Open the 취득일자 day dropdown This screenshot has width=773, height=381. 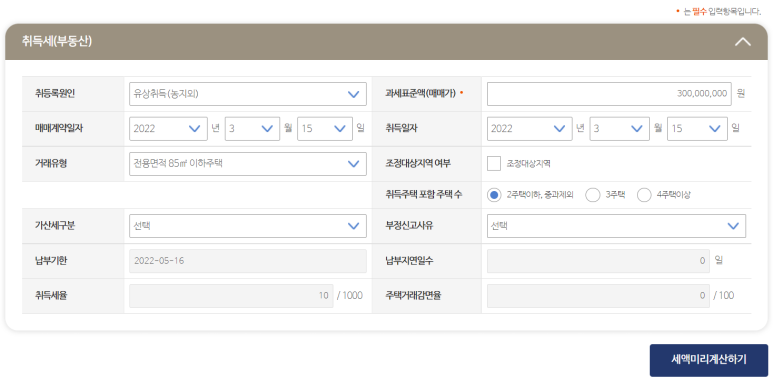697,129
